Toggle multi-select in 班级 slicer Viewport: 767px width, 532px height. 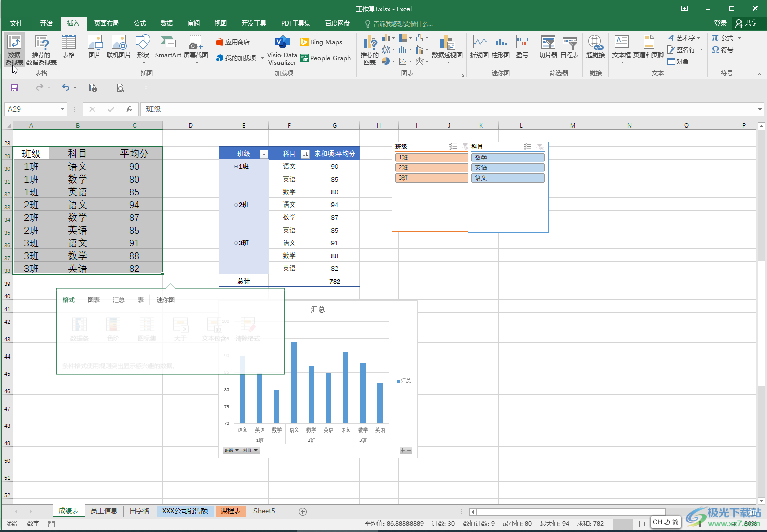[453, 147]
